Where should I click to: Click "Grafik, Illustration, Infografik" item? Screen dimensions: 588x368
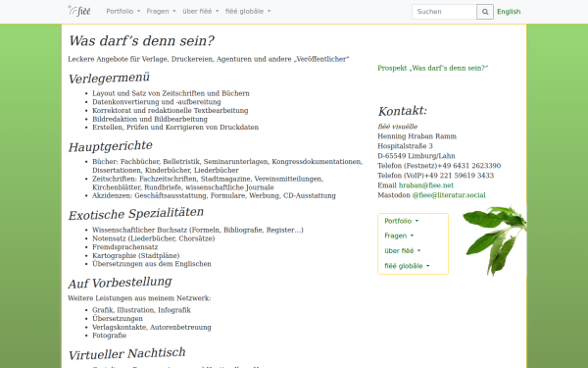click(x=141, y=310)
